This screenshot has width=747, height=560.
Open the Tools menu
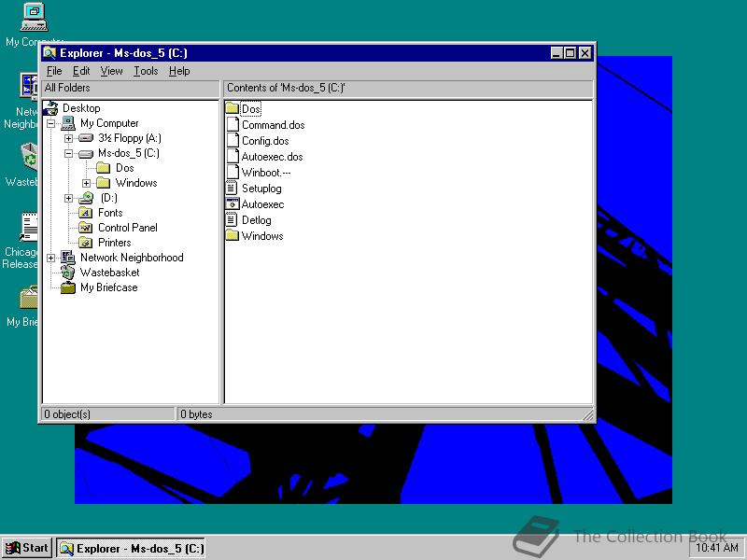[x=146, y=71]
